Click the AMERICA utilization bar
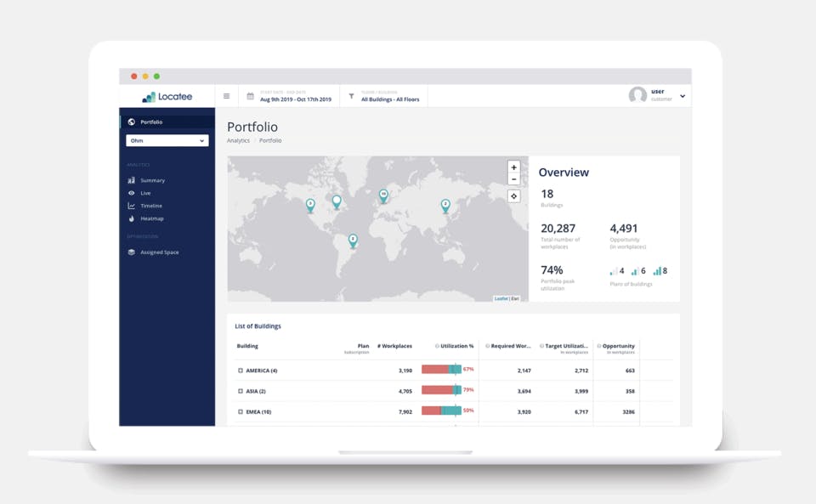 point(441,370)
